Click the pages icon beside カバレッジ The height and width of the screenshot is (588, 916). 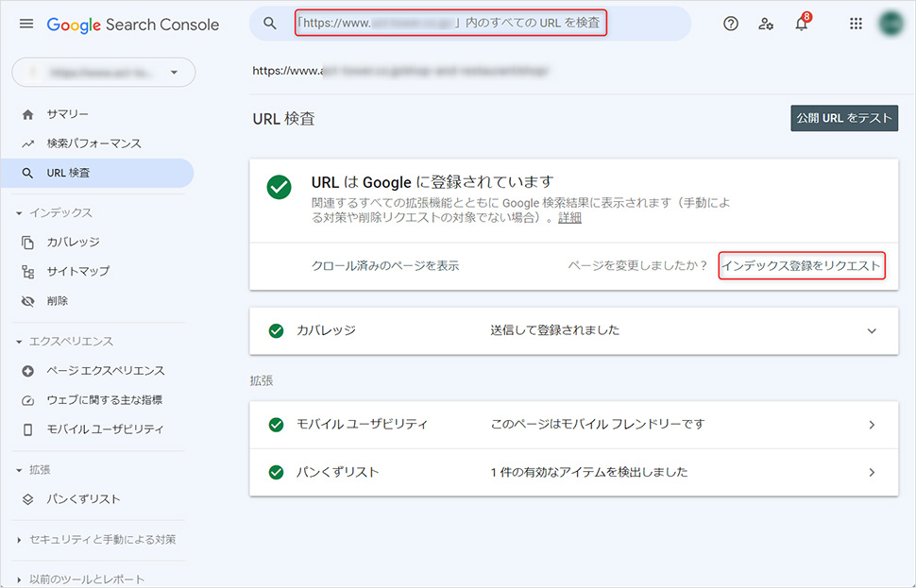27,243
